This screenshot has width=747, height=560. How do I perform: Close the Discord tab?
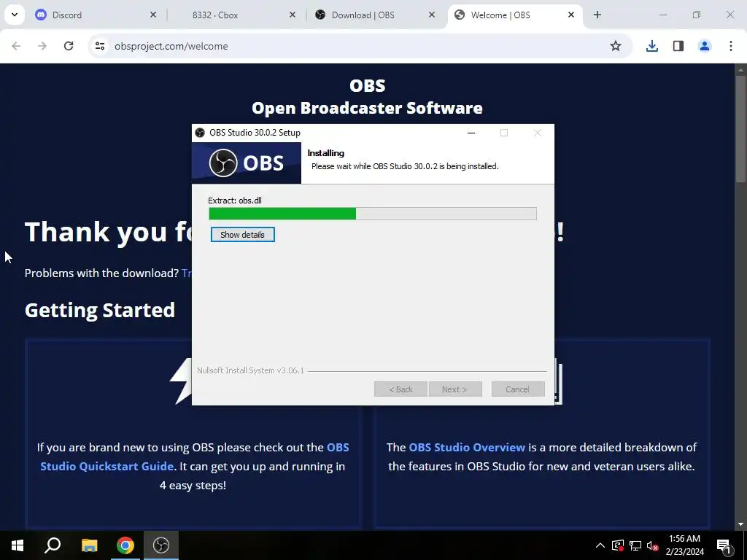(153, 15)
